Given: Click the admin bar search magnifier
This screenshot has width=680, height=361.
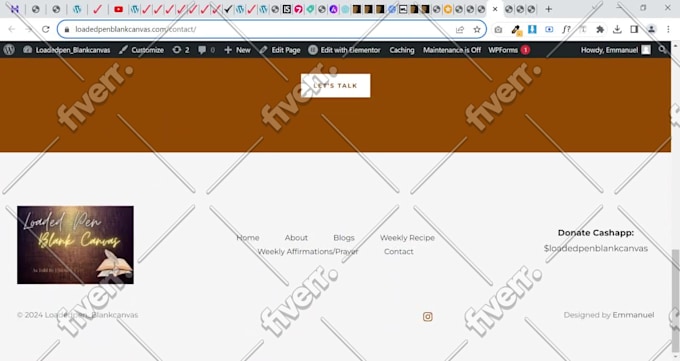Looking at the screenshot, I should [662, 50].
